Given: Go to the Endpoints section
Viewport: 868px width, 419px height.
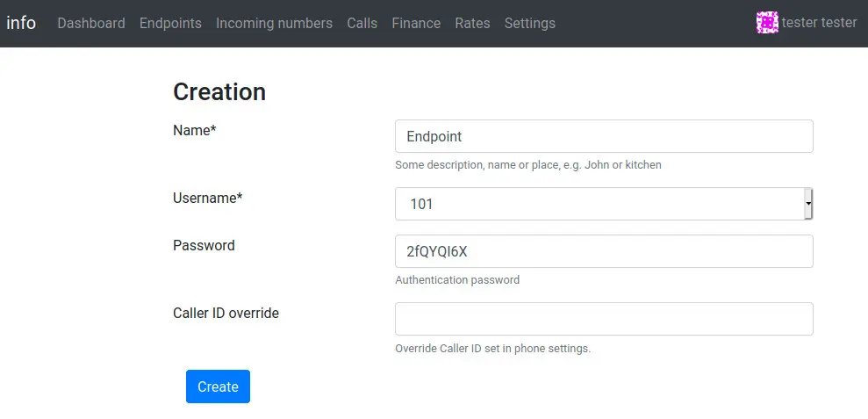Looking at the screenshot, I should pos(170,24).
